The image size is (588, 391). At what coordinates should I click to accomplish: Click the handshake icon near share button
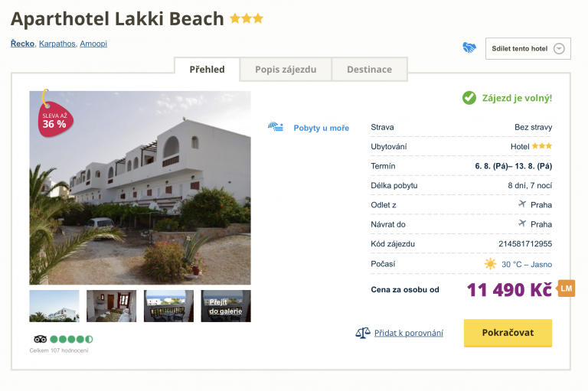pos(469,47)
